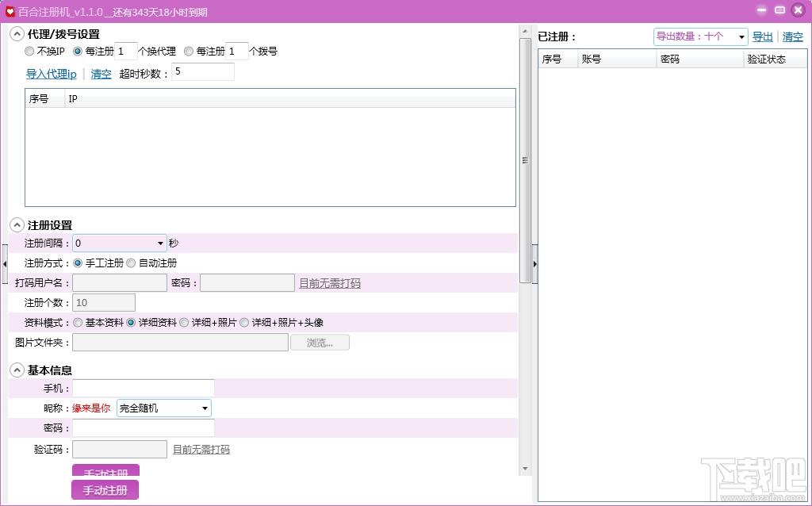Collapse the 代理/拨号设置 section

[x=17, y=33]
